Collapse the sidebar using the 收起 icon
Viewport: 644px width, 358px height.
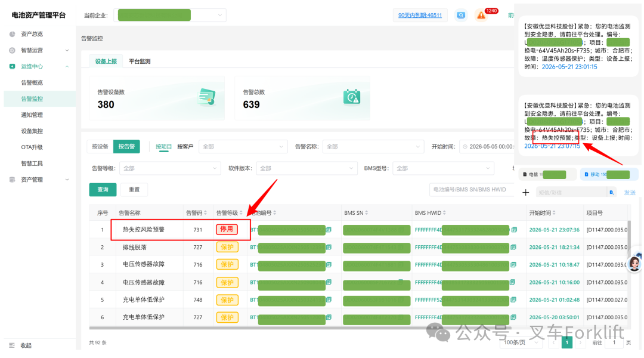click(x=12, y=345)
